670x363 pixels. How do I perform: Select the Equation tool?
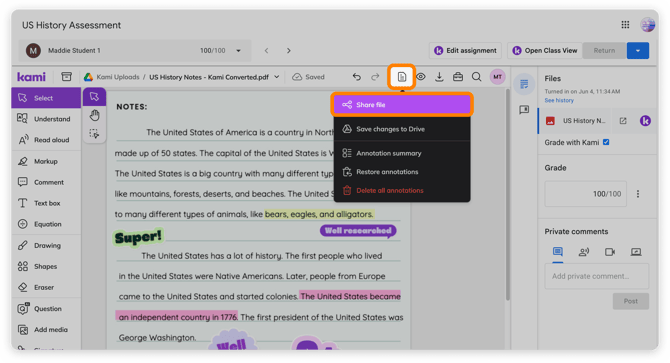pyautogui.click(x=46, y=224)
